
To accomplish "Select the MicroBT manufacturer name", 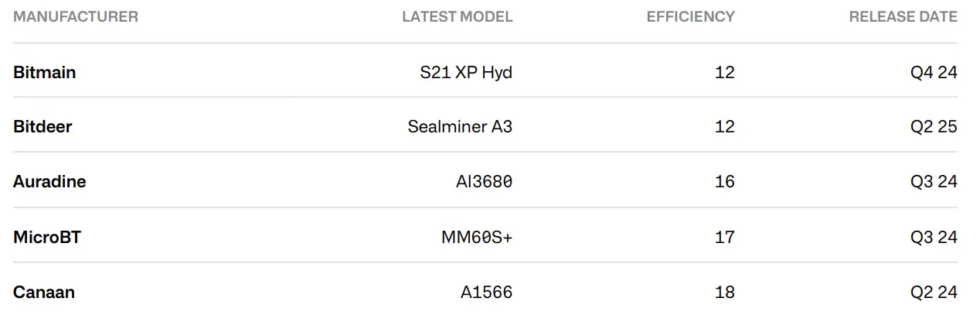I will click(x=47, y=237).
